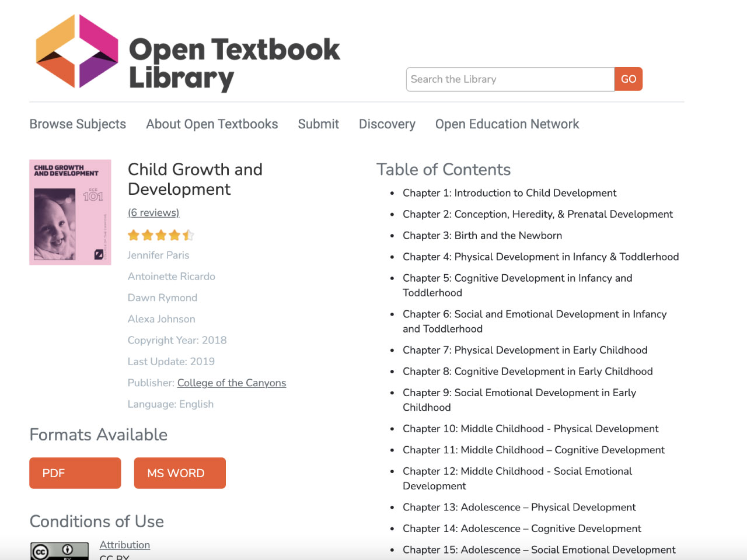Open the 6 reviews link

point(153,213)
